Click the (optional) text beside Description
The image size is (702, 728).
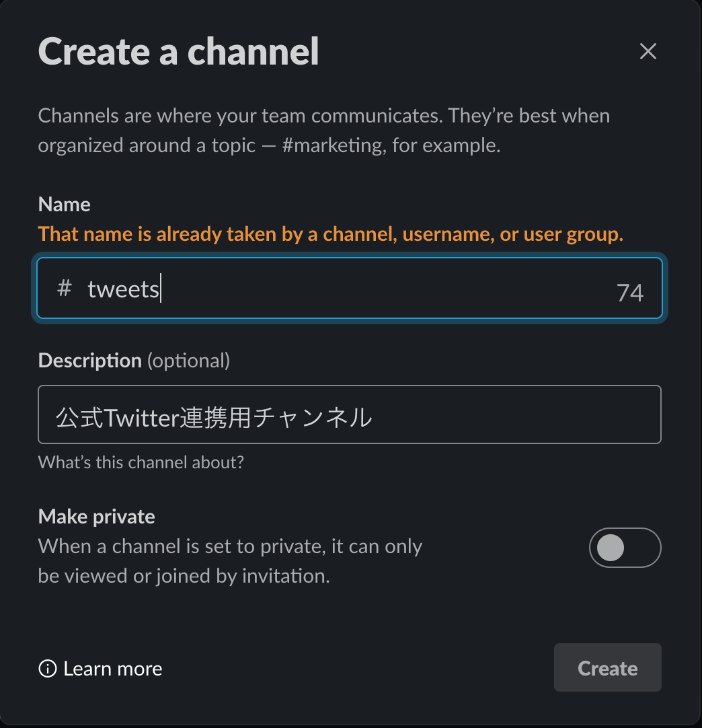[x=188, y=361]
